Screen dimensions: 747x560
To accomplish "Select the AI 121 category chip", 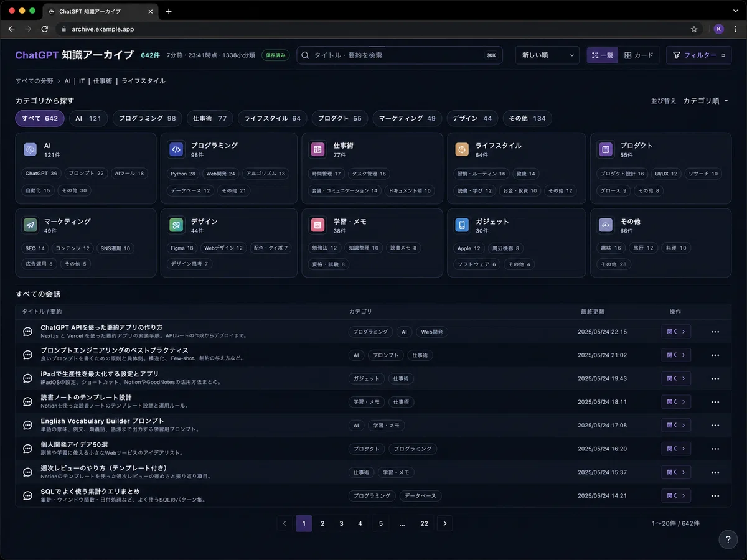I will pyautogui.click(x=88, y=118).
